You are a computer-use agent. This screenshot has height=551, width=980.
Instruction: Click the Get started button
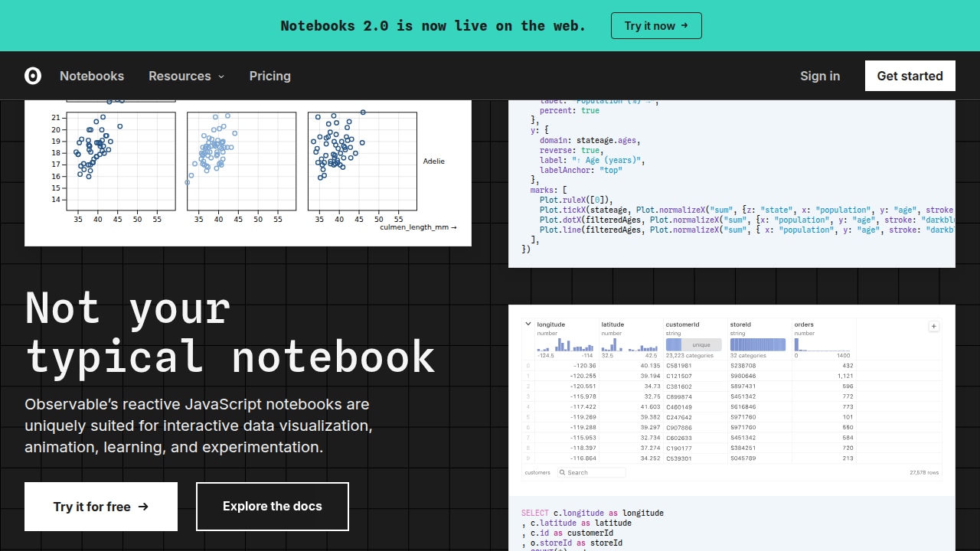[x=910, y=76]
